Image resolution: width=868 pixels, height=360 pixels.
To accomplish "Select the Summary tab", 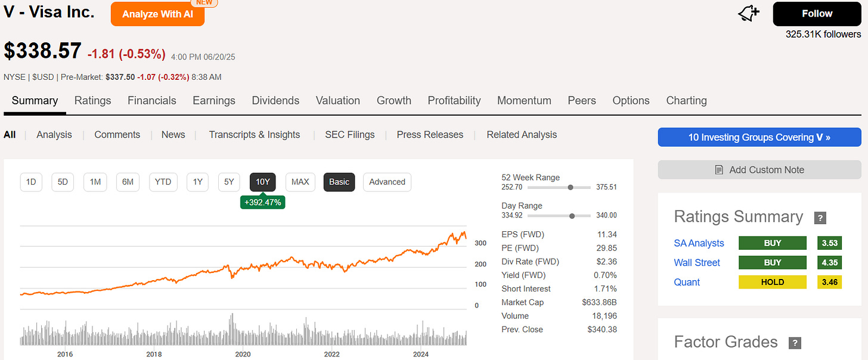I will click(x=35, y=101).
